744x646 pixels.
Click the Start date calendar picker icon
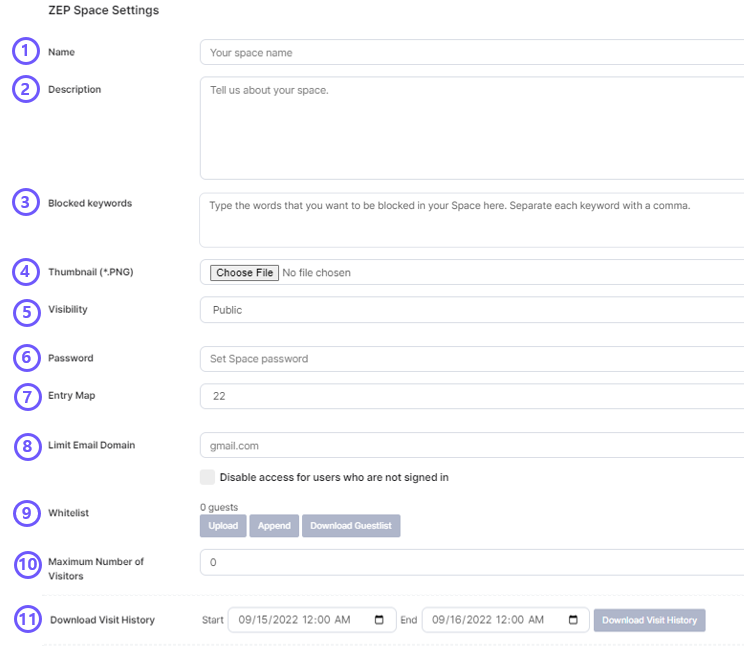pyautogui.click(x=379, y=620)
